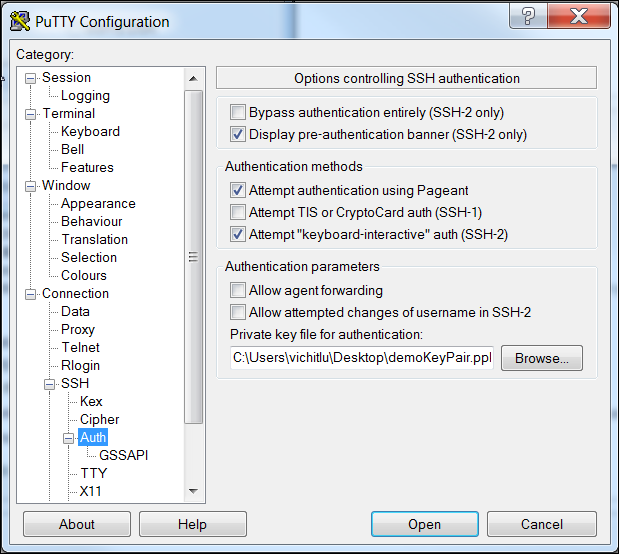Enable Attempt TIS or CryptoCard auth
The image size is (619, 554).
[238, 213]
